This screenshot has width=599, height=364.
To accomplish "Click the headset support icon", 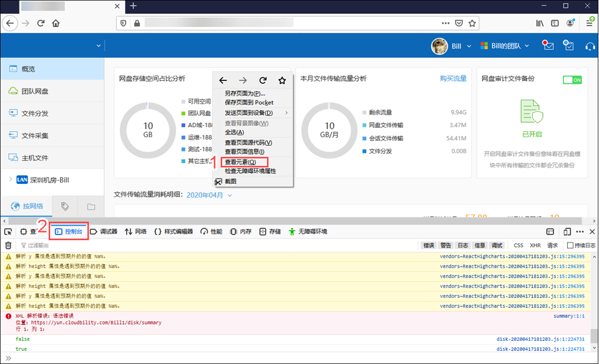I will [590, 45].
